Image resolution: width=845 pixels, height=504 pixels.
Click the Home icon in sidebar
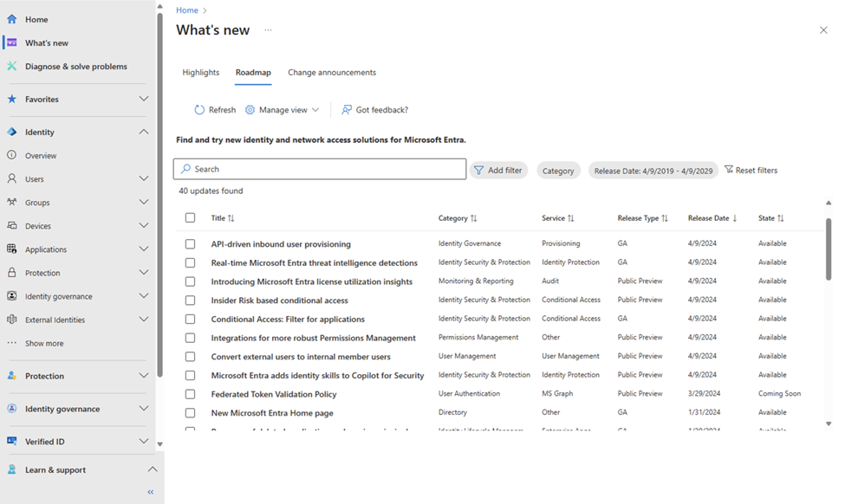[12, 19]
